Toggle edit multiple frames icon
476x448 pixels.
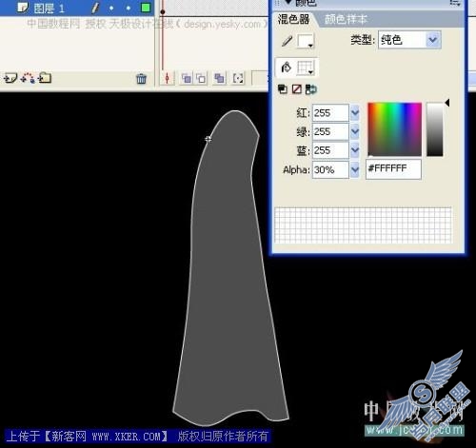click(219, 78)
